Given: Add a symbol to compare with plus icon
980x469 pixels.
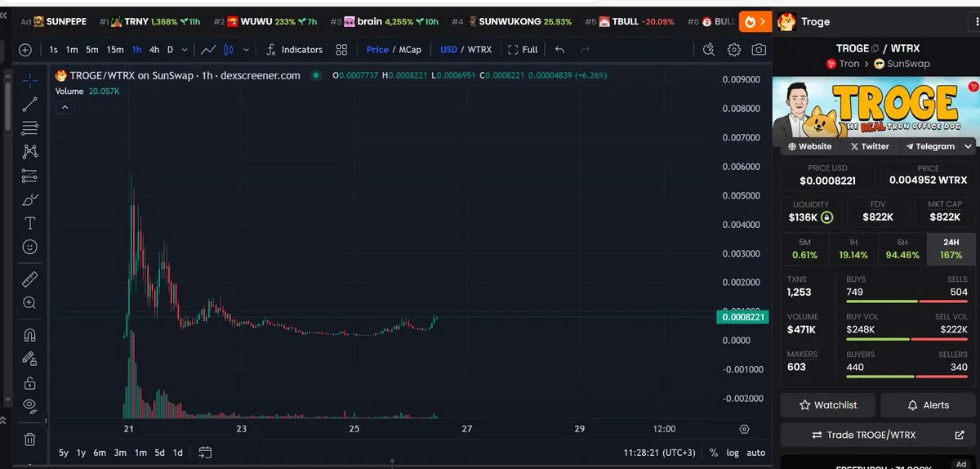Looking at the screenshot, I should pos(25,50).
